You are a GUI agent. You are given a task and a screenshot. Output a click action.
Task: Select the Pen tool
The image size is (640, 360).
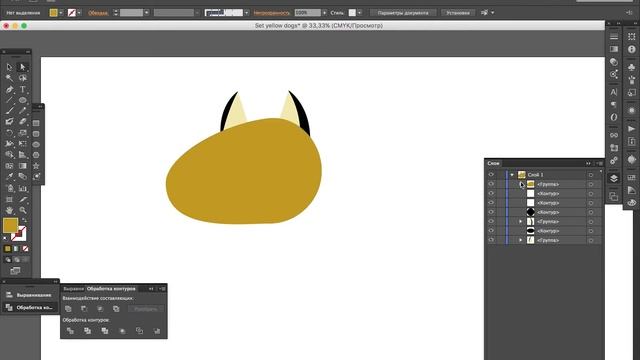9,89
